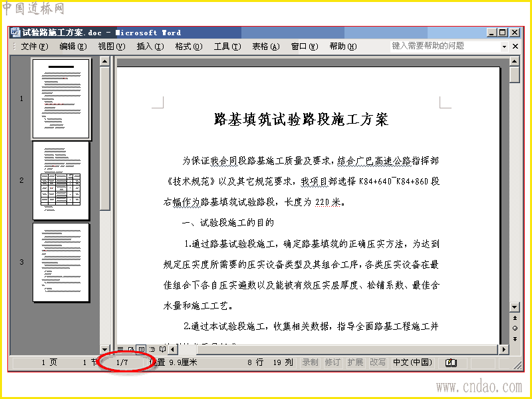Open the Select Browse Object round button

tap(515, 328)
